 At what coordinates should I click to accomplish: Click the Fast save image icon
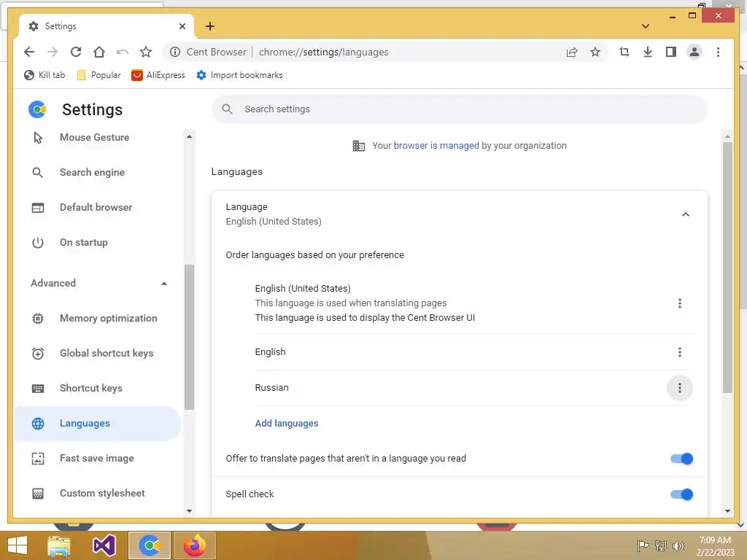(x=38, y=459)
